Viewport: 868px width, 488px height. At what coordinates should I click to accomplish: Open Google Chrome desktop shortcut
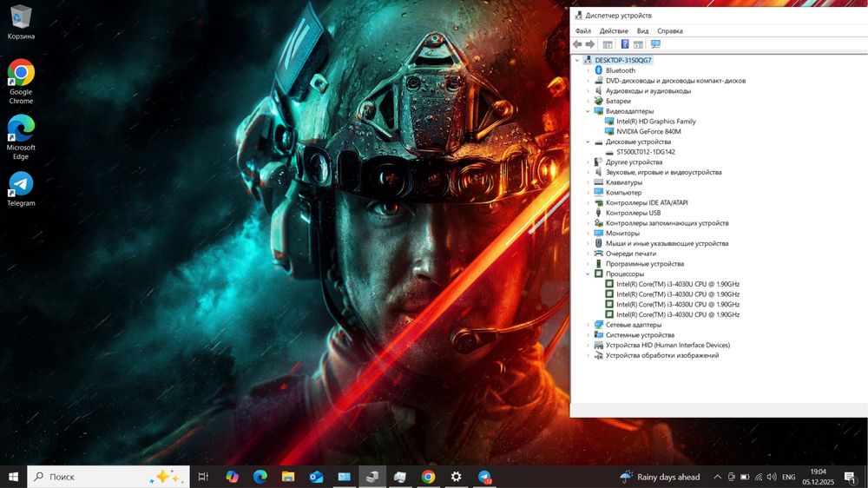[x=21, y=82]
